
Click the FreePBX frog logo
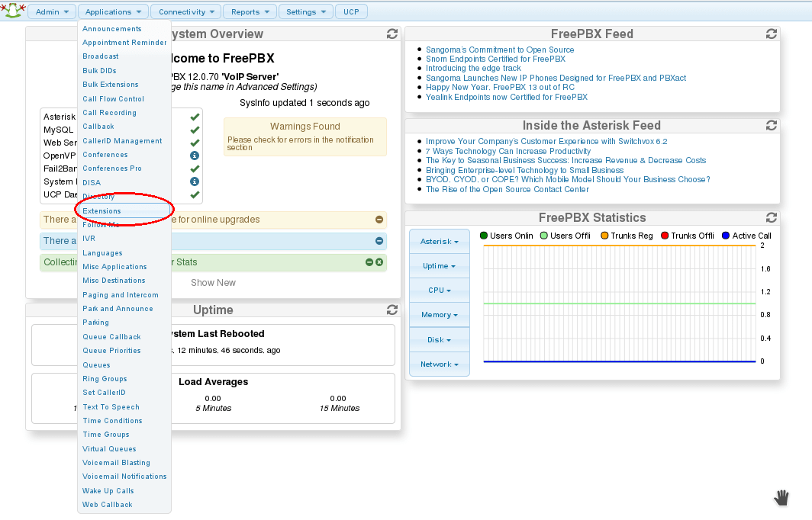[12, 11]
